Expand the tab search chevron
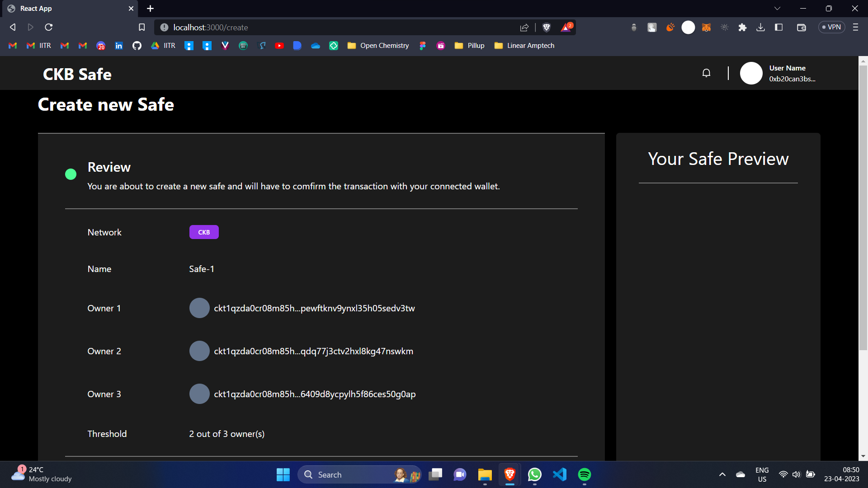The width and height of the screenshot is (868, 488). pyautogui.click(x=777, y=9)
